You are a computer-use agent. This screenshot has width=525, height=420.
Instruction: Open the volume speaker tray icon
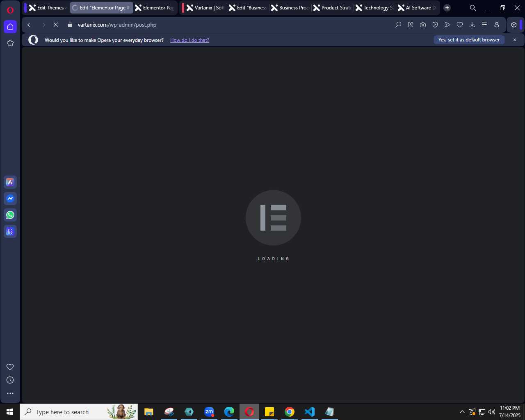click(x=492, y=412)
